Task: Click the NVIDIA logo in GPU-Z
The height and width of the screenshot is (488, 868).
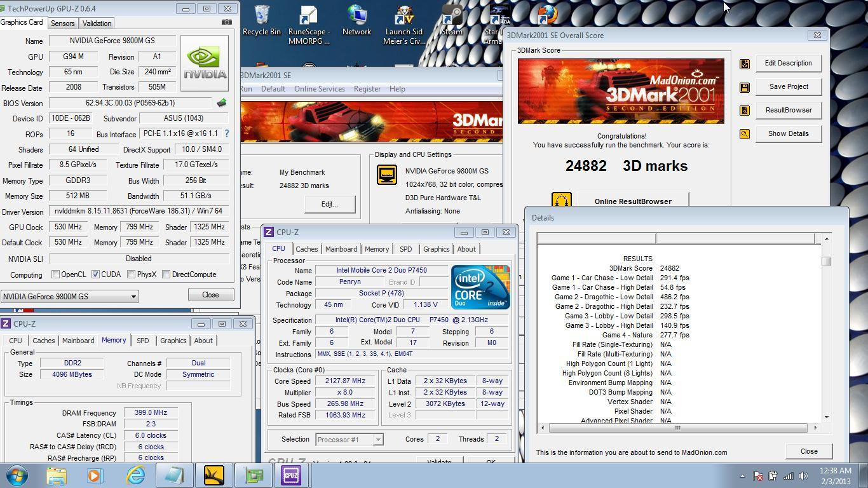Action: [205, 64]
